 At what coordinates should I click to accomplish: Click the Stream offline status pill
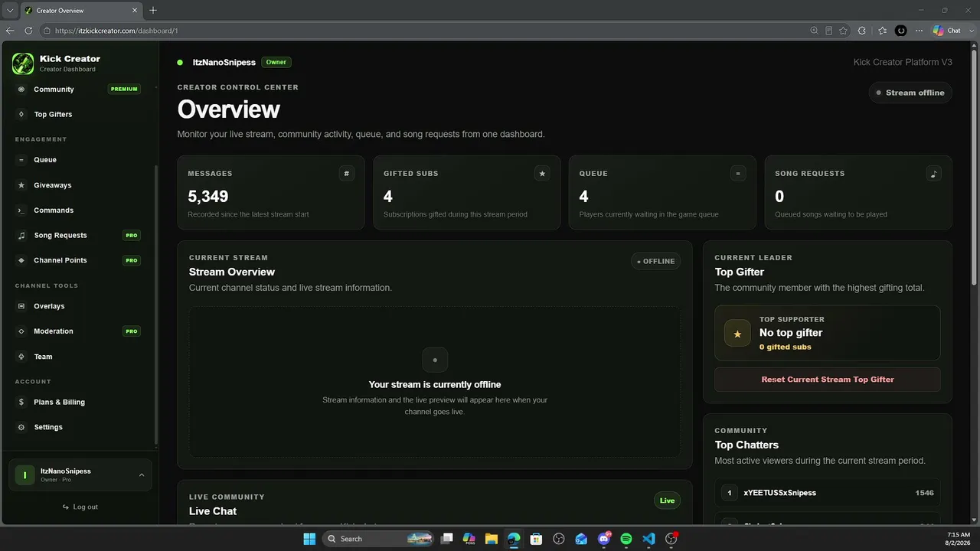point(910,93)
